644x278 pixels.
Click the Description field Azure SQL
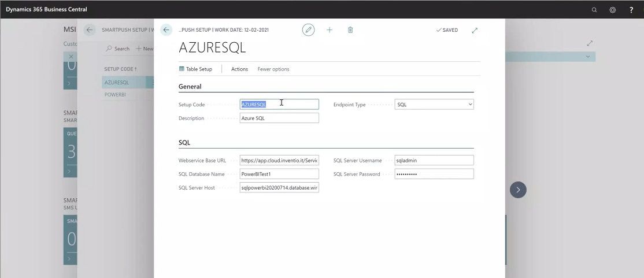279,118
